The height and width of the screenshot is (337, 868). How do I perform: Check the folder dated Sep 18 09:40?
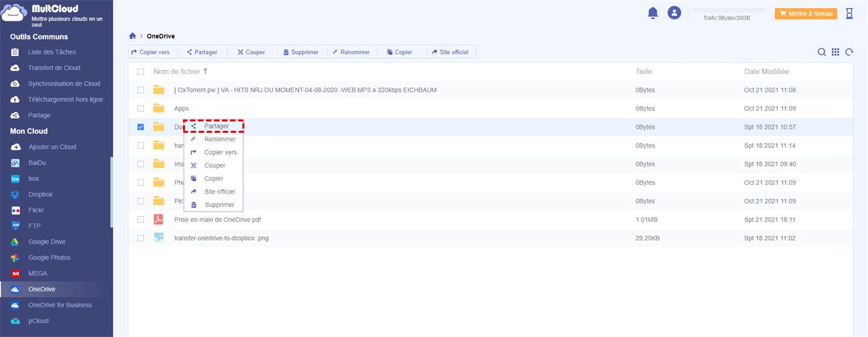(x=140, y=163)
